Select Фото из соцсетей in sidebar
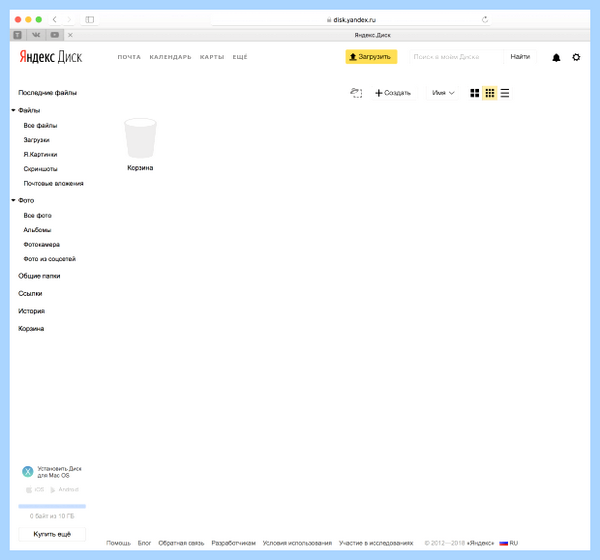 50,259
